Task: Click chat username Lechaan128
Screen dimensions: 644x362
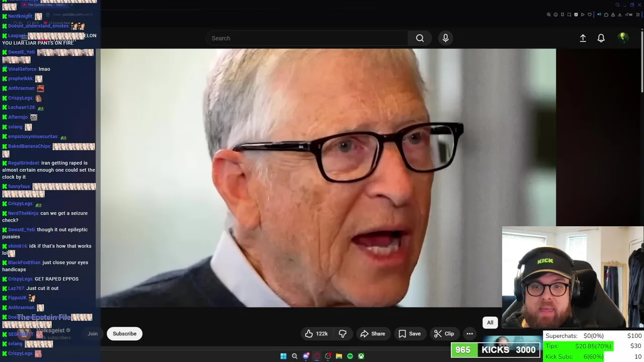Action: (x=21, y=107)
